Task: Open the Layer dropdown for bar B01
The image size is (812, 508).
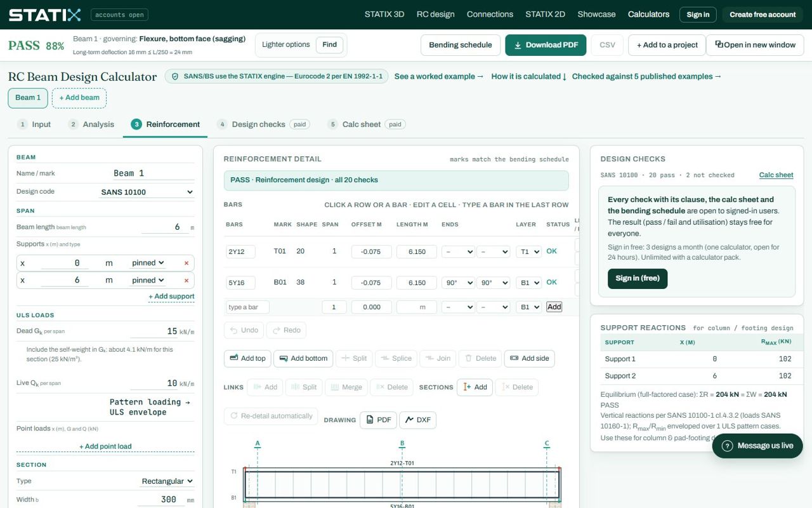Action: [x=528, y=283]
